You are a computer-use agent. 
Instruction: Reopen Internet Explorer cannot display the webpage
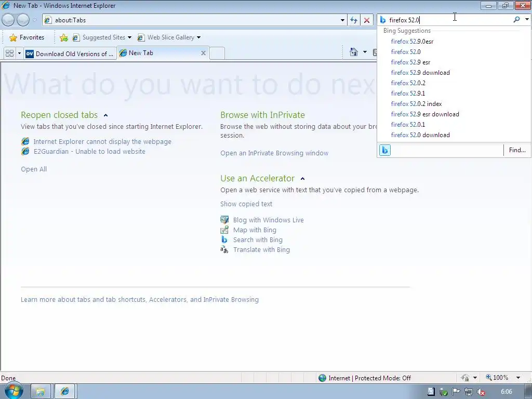pos(102,141)
